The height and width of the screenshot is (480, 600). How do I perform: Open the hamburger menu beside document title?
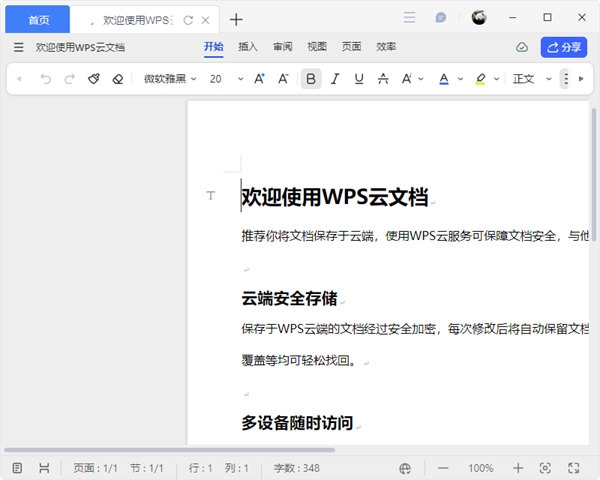point(18,47)
